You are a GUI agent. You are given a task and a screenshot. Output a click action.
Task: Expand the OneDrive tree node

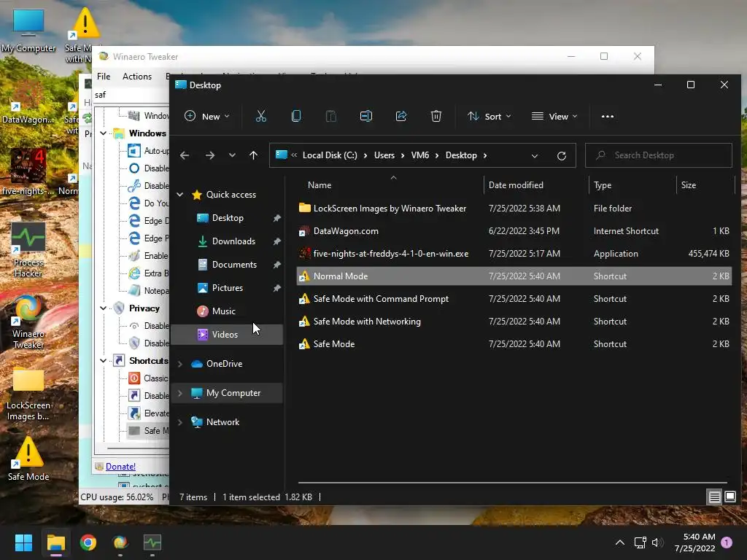tap(180, 364)
